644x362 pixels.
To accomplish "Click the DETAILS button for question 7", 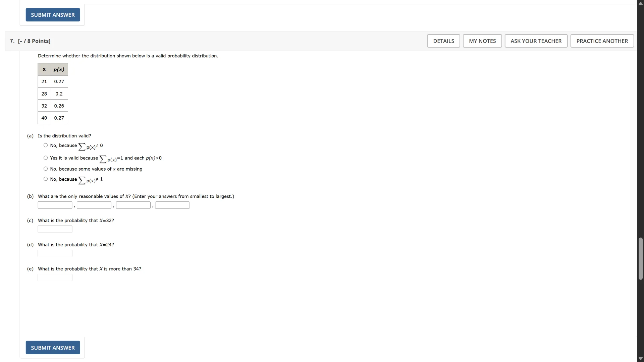I will (x=443, y=41).
